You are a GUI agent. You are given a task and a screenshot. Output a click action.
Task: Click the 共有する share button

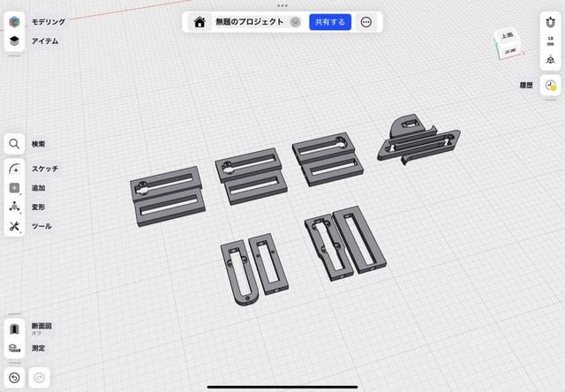[x=330, y=22]
